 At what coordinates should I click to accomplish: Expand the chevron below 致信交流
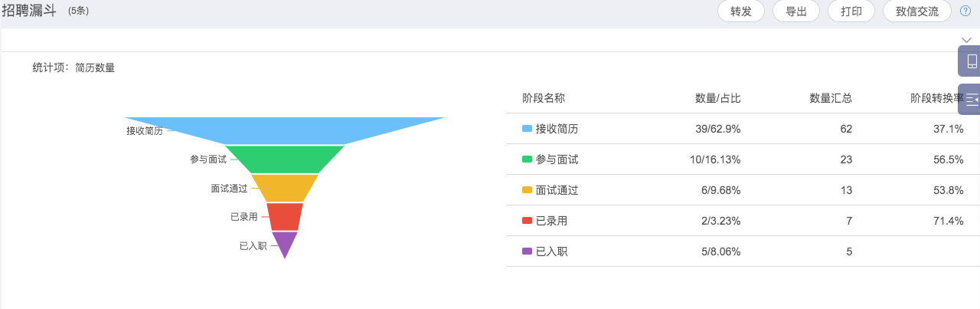[x=966, y=39]
